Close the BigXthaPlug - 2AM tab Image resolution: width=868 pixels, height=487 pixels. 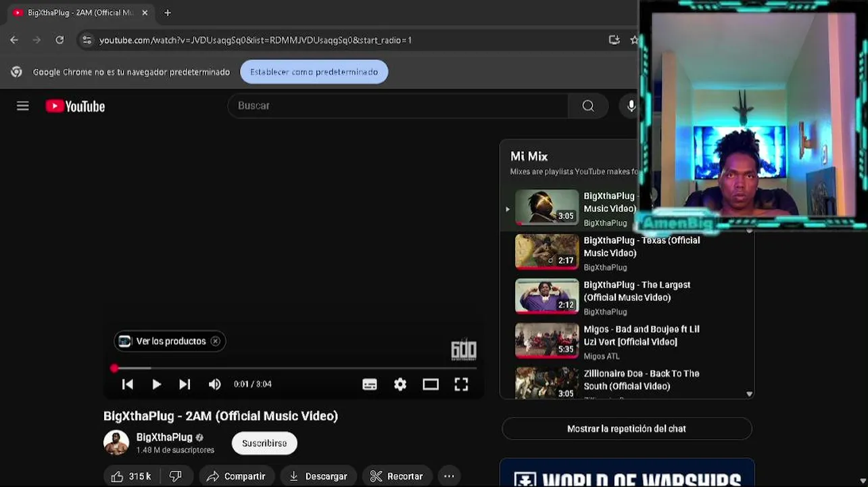[x=145, y=12]
